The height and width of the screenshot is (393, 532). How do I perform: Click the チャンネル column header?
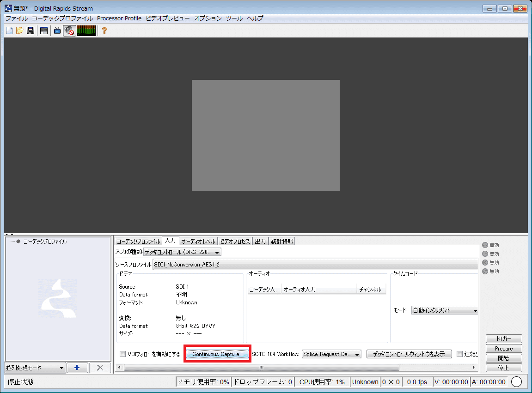pyautogui.click(x=371, y=289)
